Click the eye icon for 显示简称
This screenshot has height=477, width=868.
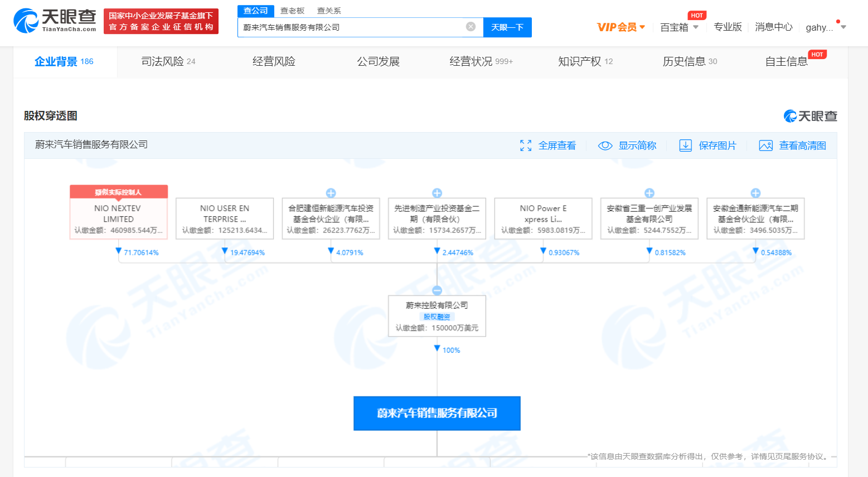point(605,145)
